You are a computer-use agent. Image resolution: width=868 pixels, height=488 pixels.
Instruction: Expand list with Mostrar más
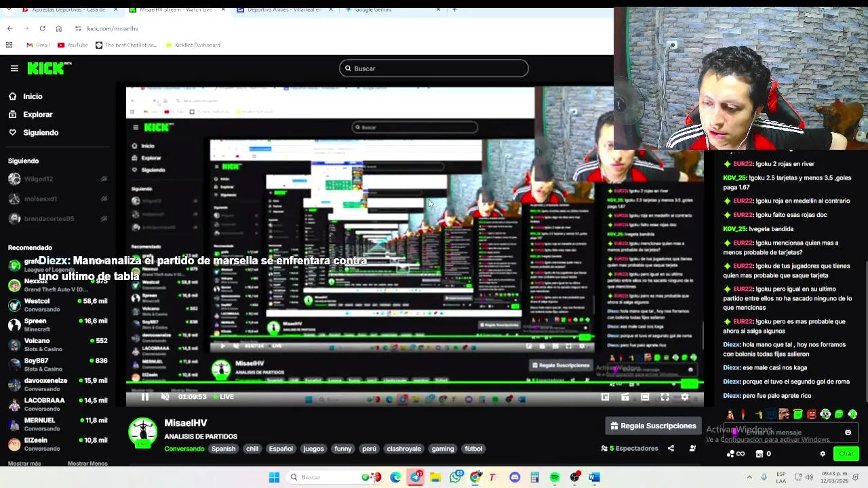[x=24, y=464]
